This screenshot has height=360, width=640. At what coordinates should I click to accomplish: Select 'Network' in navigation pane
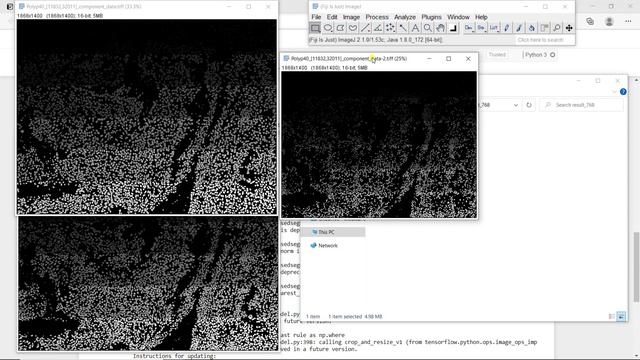coord(328,246)
